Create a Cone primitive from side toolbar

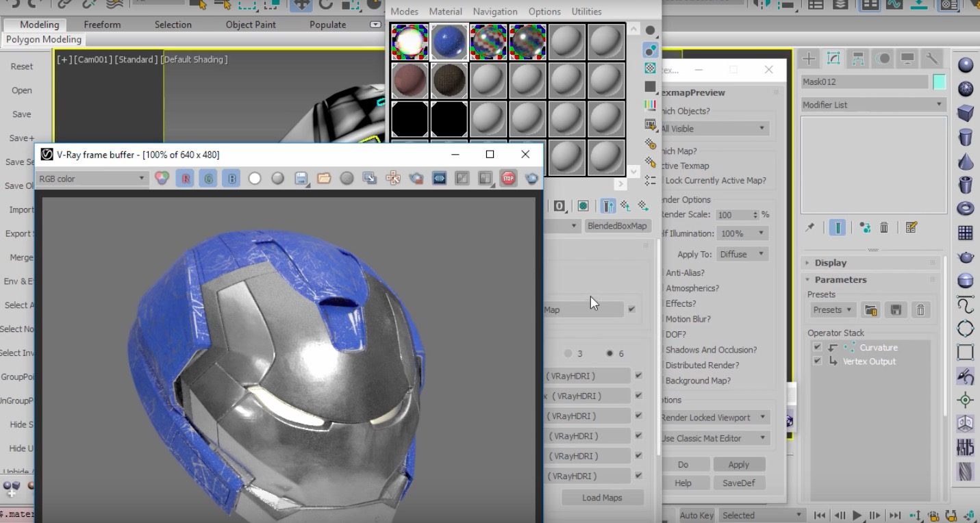click(x=966, y=162)
